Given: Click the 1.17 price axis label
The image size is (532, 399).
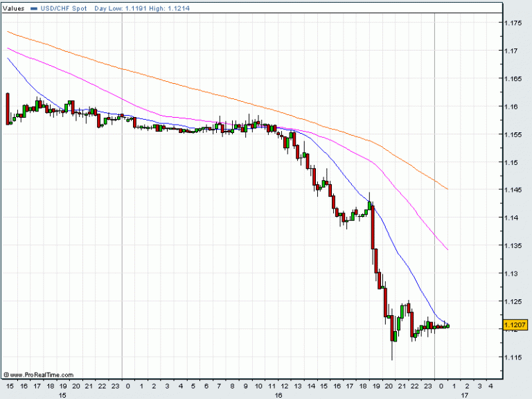Looking at the screenshot, I should point(512,51).
